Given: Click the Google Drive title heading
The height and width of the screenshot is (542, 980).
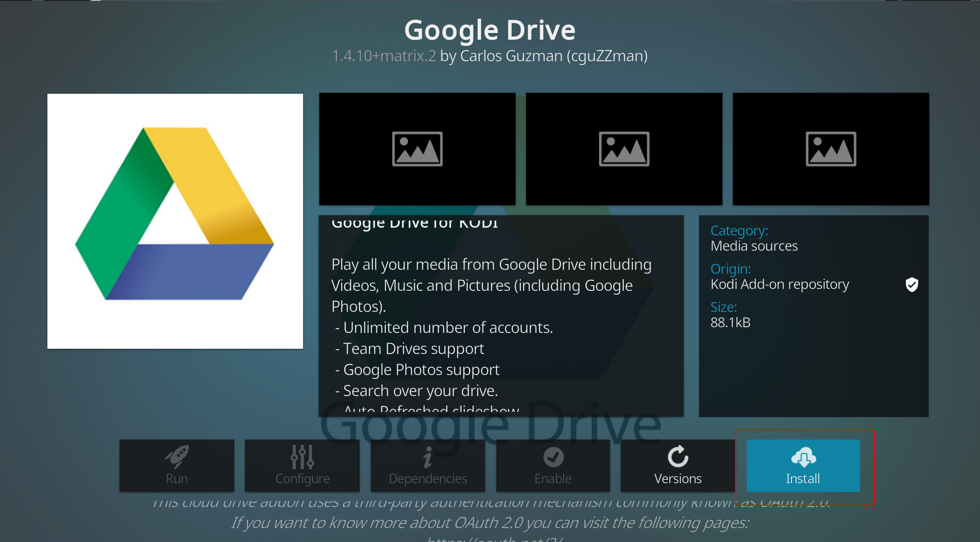Looking at the screenshot, I should (x=490, y=30).
